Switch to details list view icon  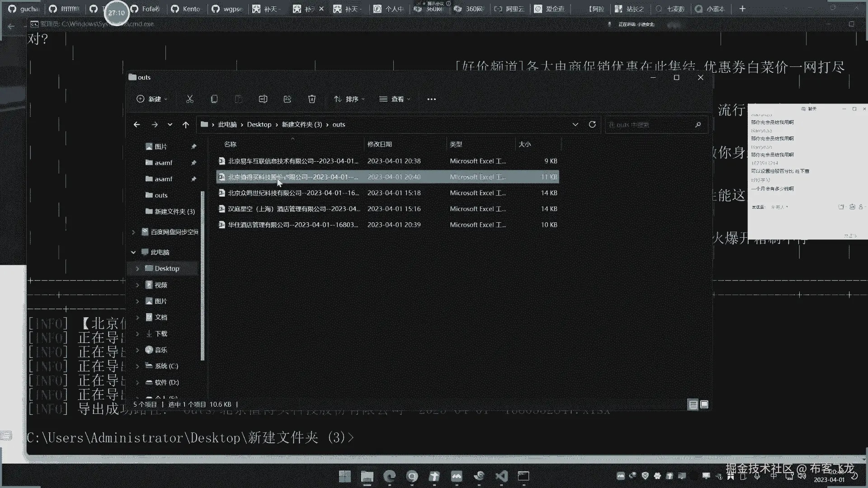[693, 404]
